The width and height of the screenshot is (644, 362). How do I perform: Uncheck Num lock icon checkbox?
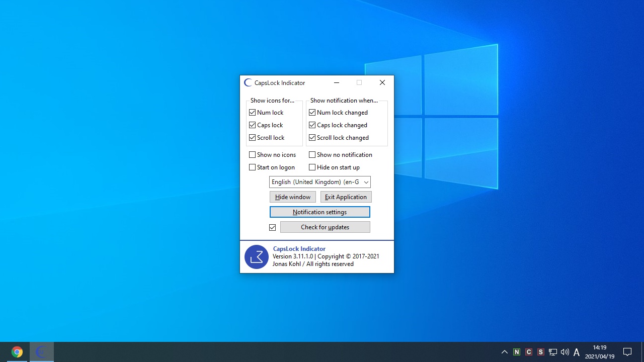(x=253, y=113)
